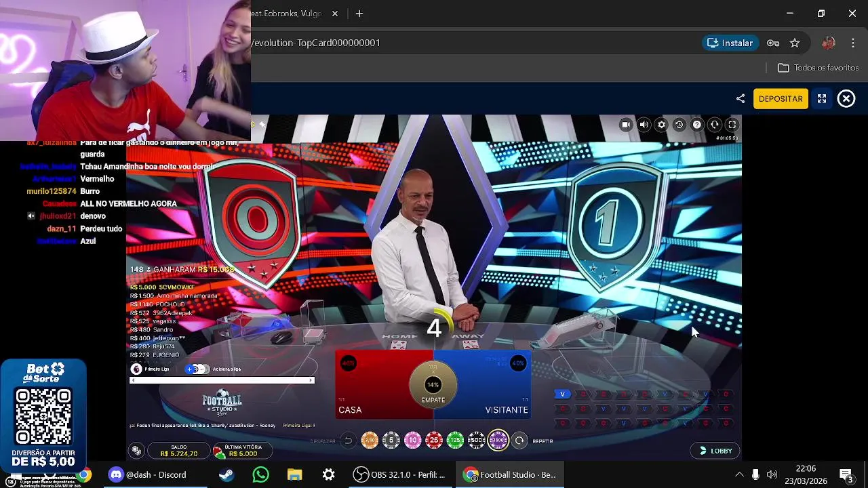Click the share icon beside Depositar

(741, 99)
